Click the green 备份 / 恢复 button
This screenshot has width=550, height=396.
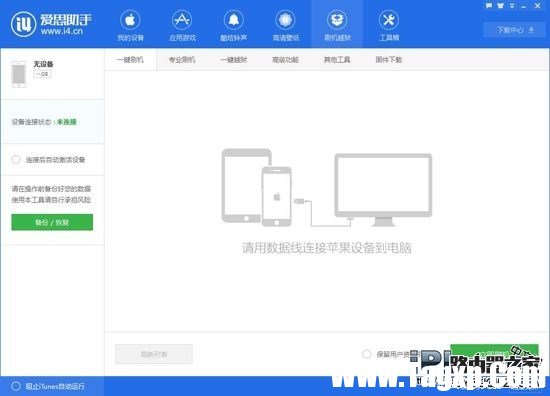click(x=52, y=222)
